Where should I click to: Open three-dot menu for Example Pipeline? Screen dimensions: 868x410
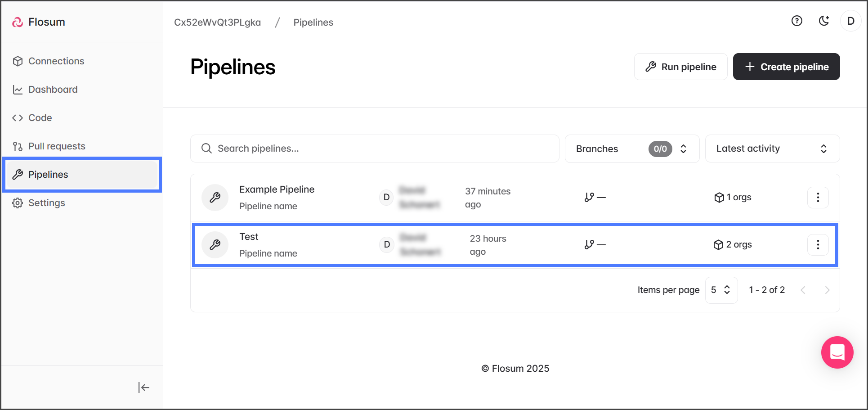(818, 198)
